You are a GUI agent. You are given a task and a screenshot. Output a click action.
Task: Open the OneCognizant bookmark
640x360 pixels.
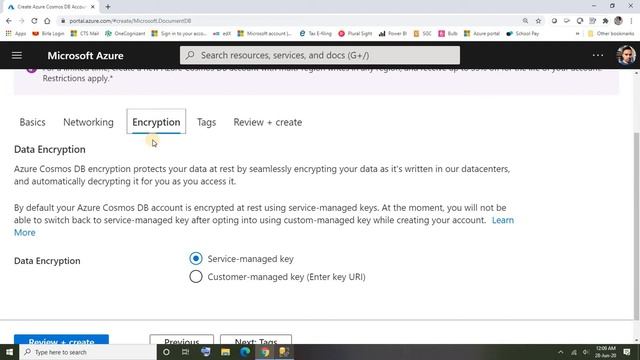pyautogui.click(x=125, y=33)
